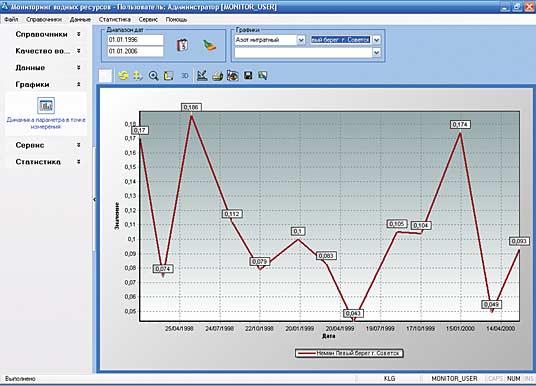This screenshot has width=536, height=386.
Task: Open Динамика параметра в точке измерения chart icon
Action: click(46, 105)
